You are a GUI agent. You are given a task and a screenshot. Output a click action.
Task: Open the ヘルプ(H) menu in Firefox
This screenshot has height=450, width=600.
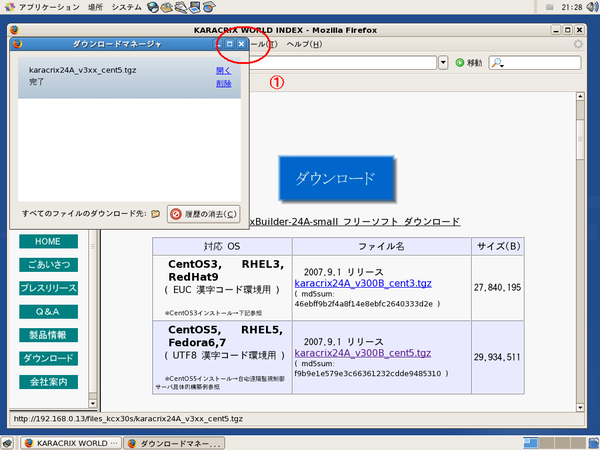coord(304,44)
